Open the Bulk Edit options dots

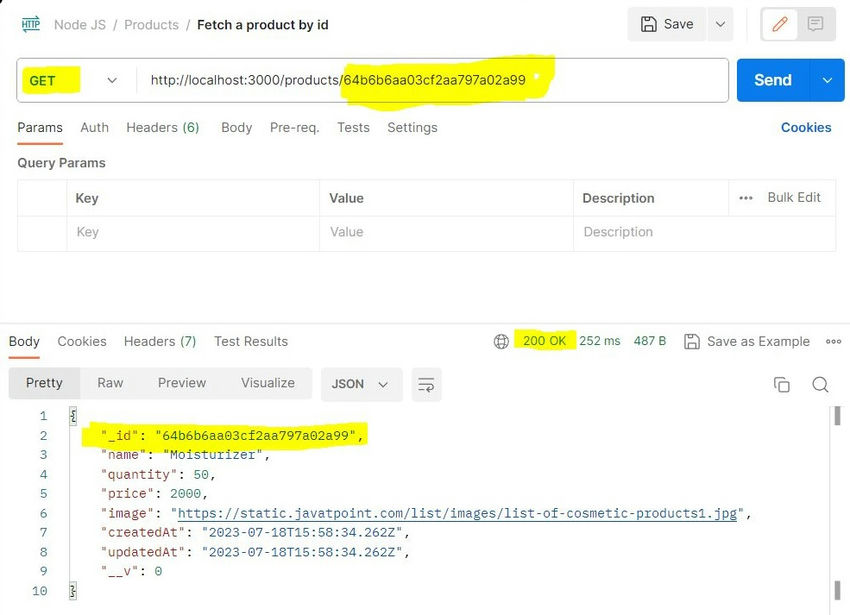[x=746, y=198]
